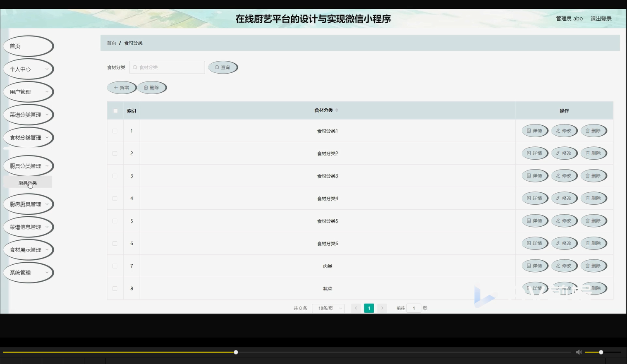Click 修改 for 食材分类3
Screen dimensions: 627x364
(564, 176)
